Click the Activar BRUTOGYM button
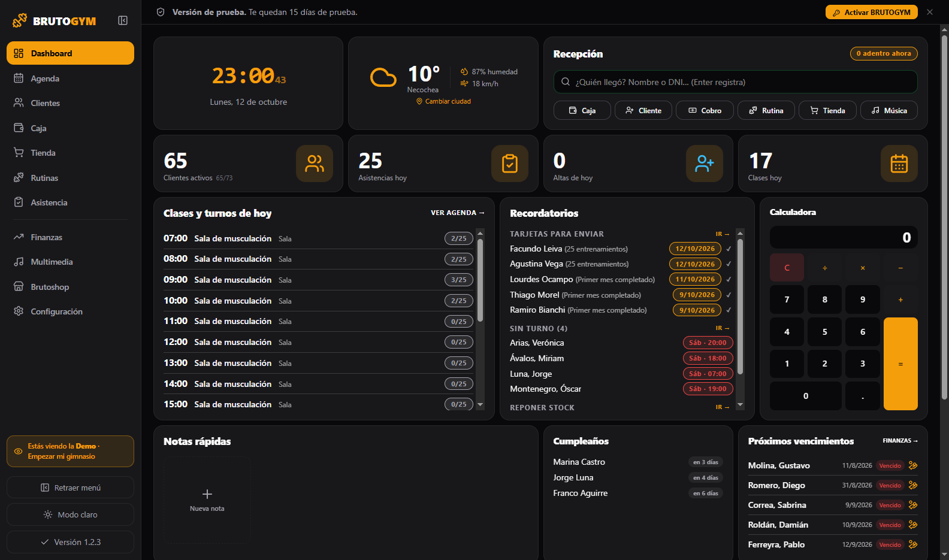949x560 pixels. 872,12
